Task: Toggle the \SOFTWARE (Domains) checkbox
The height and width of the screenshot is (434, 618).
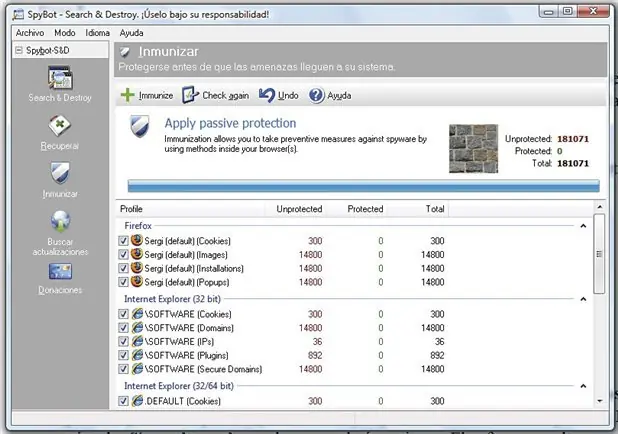Action: coord(123,328)
